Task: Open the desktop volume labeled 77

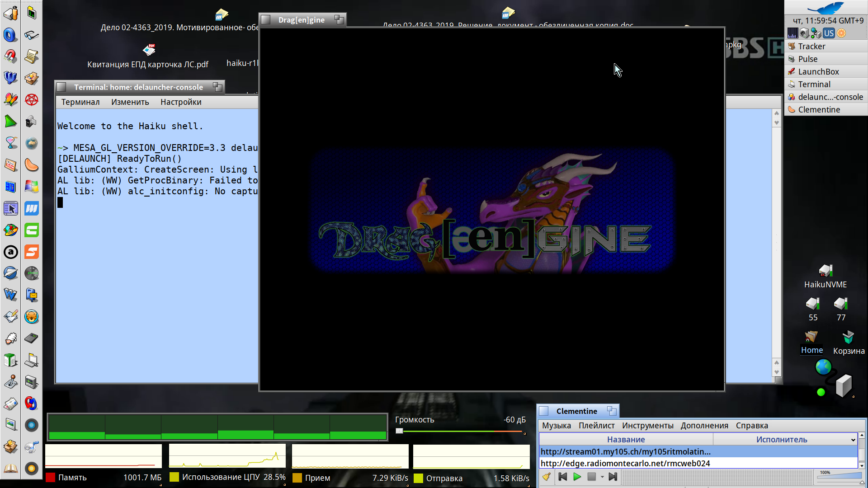Action: (841, 309)
